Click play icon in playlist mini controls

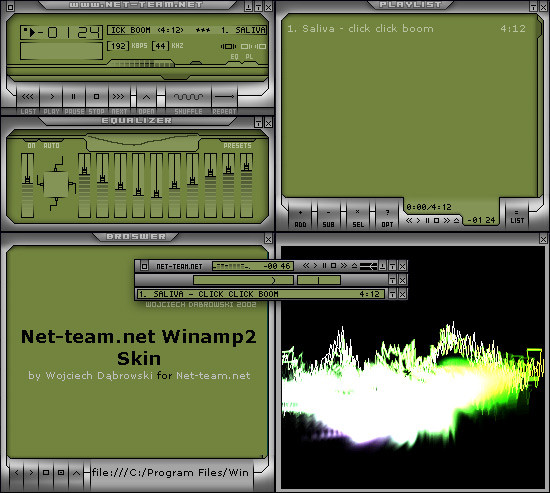[418, 220]
